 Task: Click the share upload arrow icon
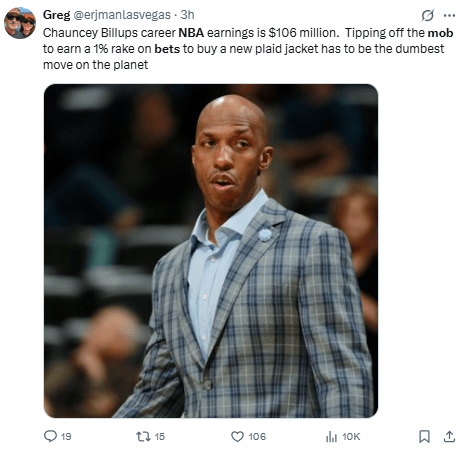[x=449, y=436]
